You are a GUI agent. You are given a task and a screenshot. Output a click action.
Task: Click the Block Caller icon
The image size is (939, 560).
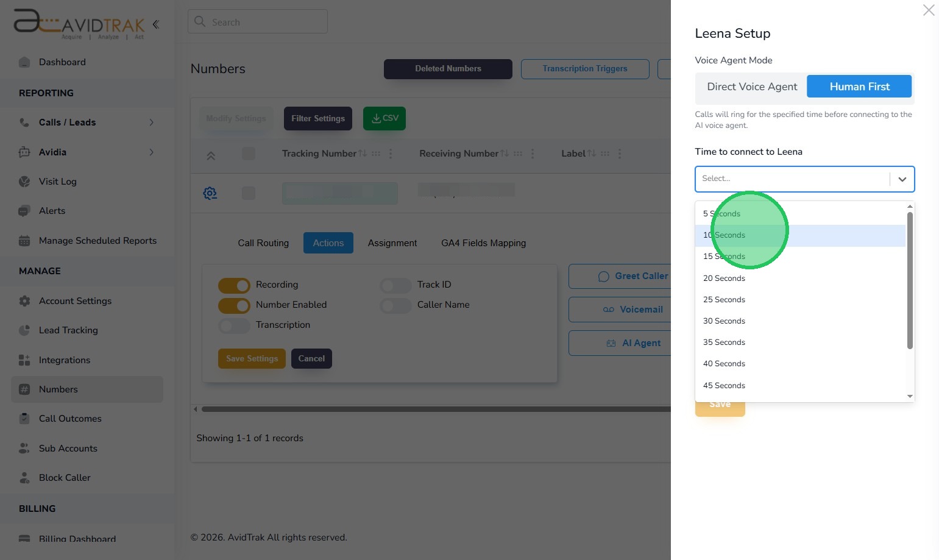(24, 478)
